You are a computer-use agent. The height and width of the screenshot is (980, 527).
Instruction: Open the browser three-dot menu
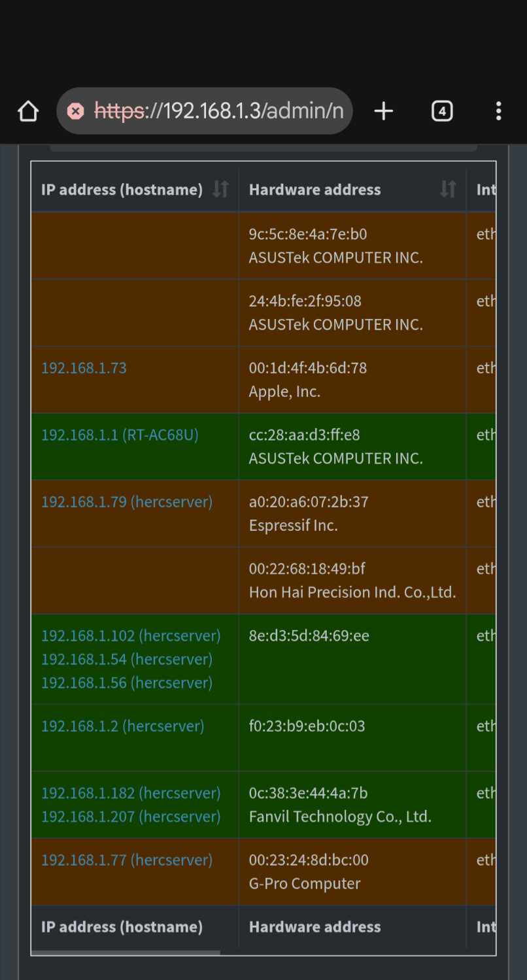(x=498, y=111)
